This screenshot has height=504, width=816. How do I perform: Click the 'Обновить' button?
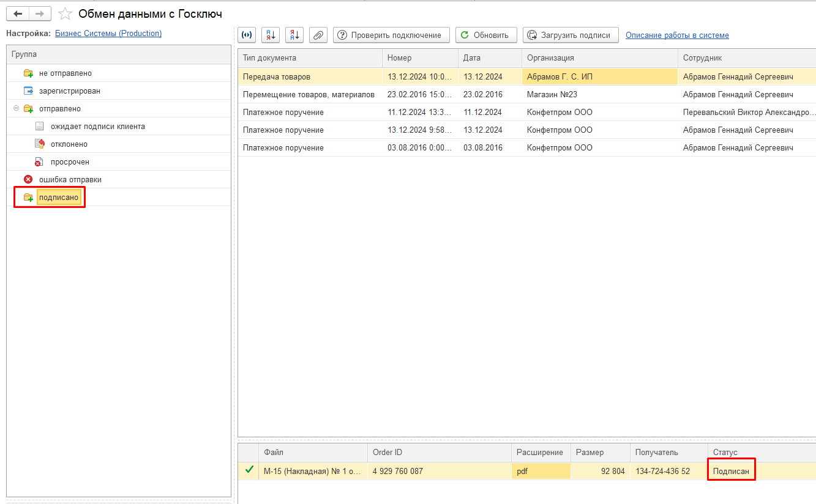coord(486,35)
